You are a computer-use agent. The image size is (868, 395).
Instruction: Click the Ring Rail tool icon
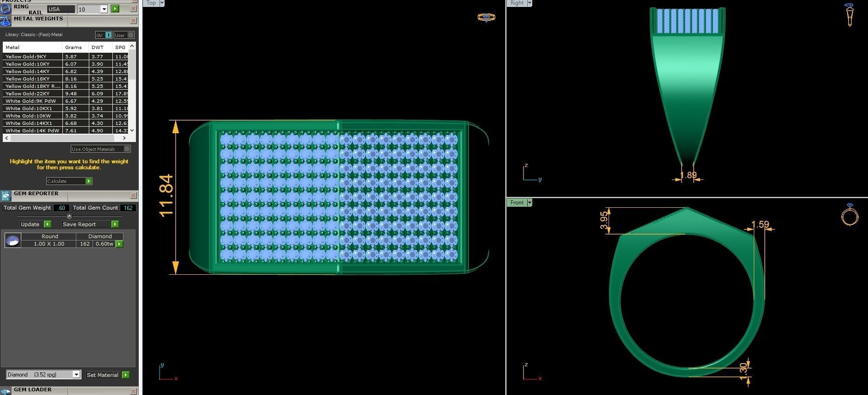pyautogui.click(x=6, y=9)
